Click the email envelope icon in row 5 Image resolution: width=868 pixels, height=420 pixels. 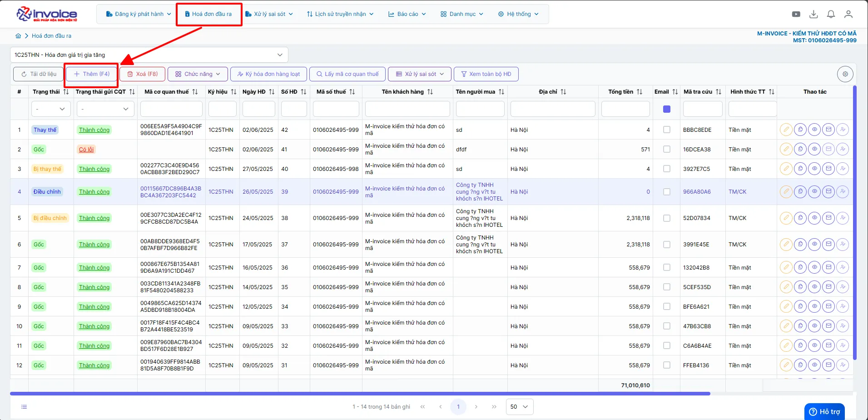(828, 218)
